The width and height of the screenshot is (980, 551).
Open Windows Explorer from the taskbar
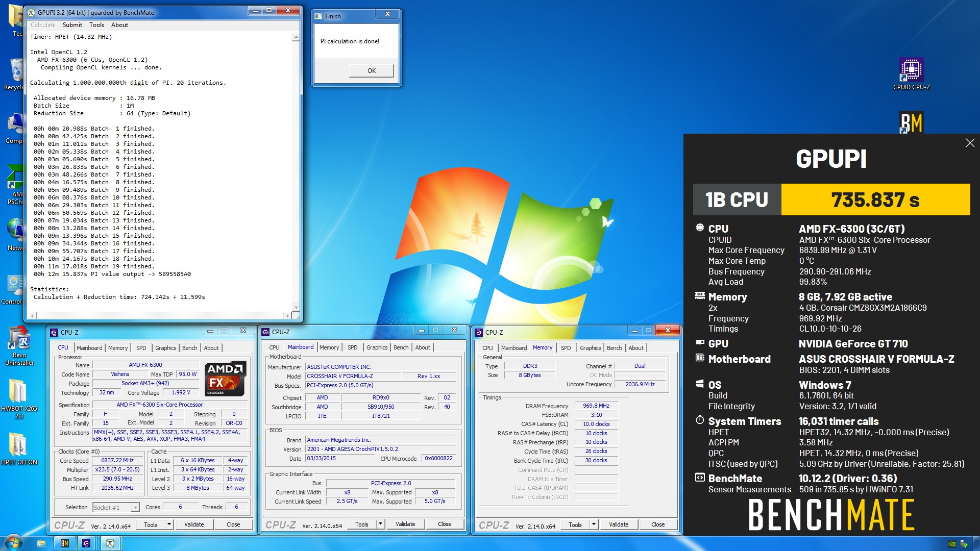click(41, 543)
